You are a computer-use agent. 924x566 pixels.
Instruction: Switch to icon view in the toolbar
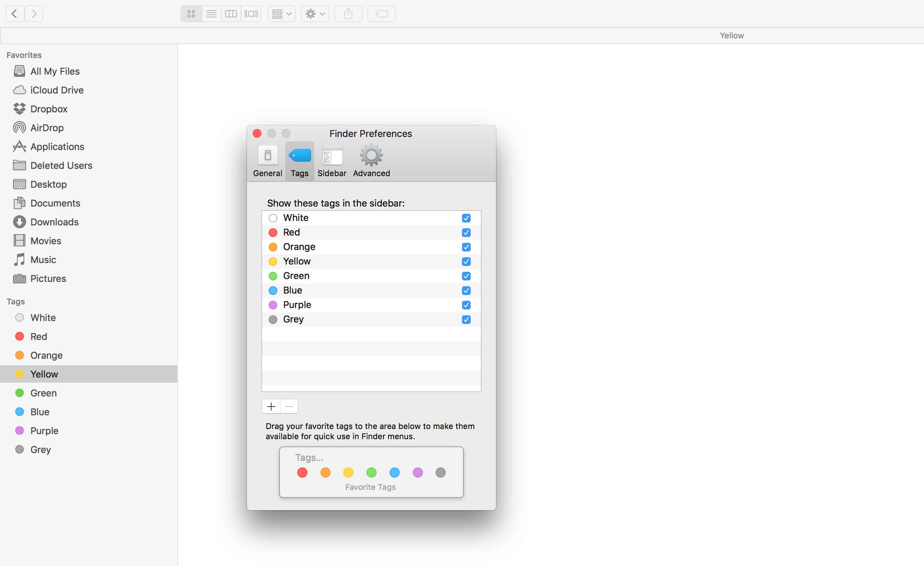[x=191, y=13]
